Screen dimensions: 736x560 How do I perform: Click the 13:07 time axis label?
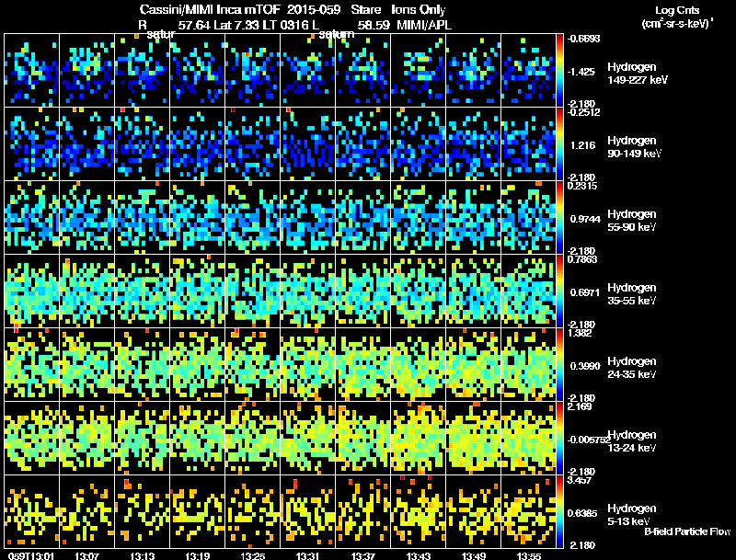pyautogui.click(x=86, y=555)
